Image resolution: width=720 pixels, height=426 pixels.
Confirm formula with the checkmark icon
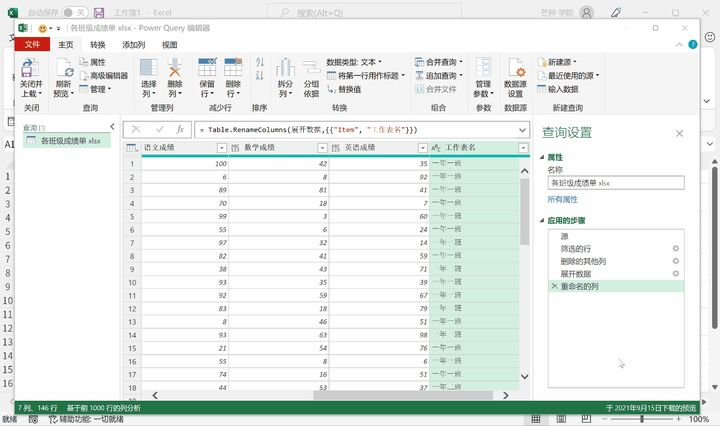coord(159,130)
